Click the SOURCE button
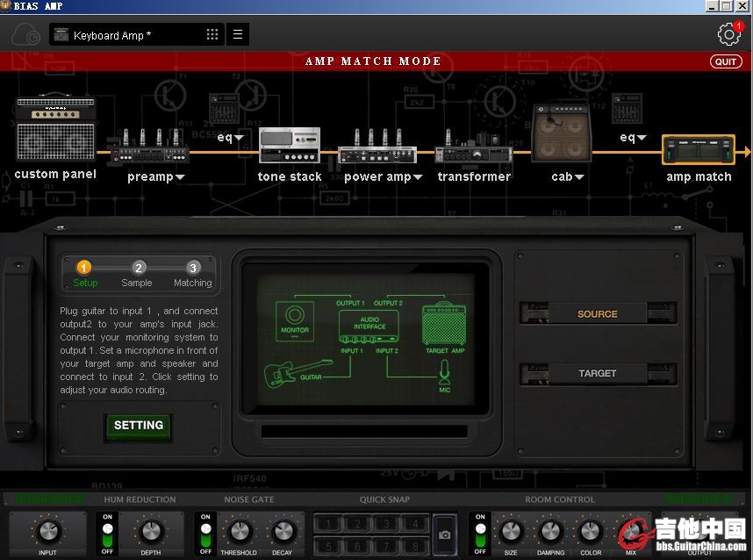753x560 pixels. (598, 313)
